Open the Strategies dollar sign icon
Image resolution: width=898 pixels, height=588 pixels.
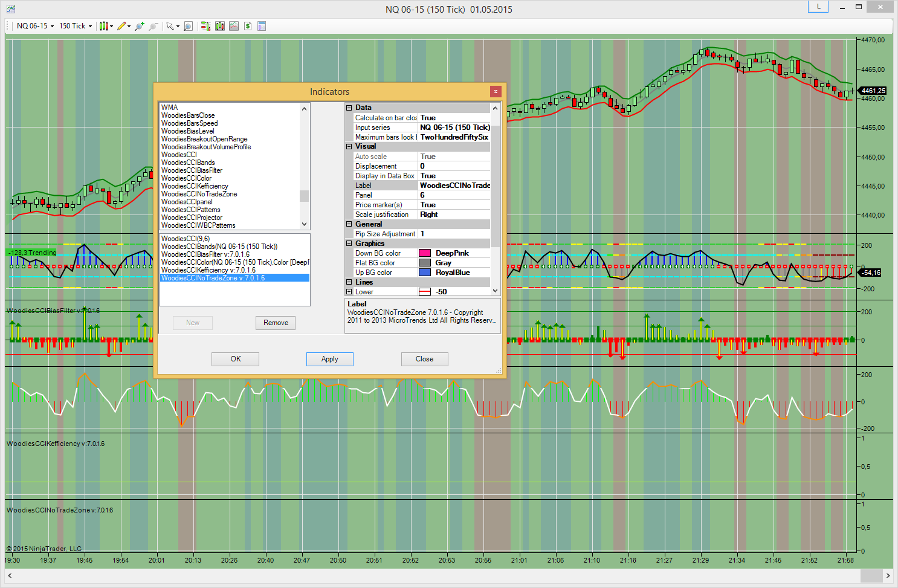pyautogui.click(x=248, y=26)
